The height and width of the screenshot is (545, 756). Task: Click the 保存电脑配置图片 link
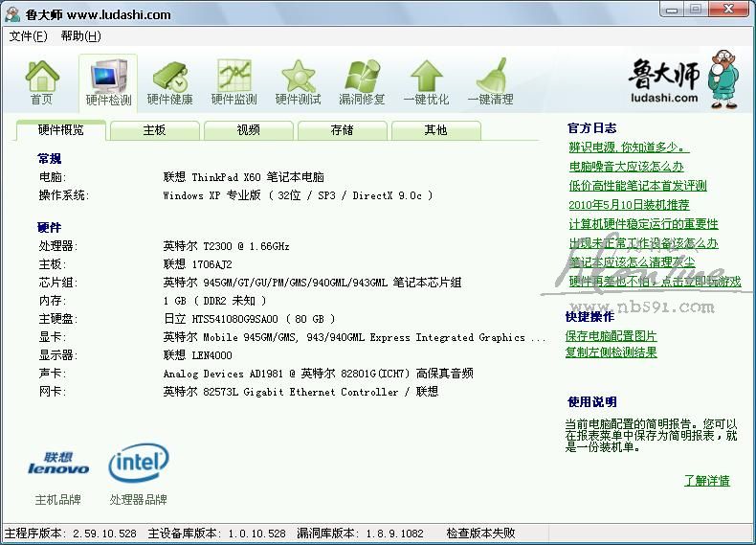pyautogui.click(x=611, y=336)
